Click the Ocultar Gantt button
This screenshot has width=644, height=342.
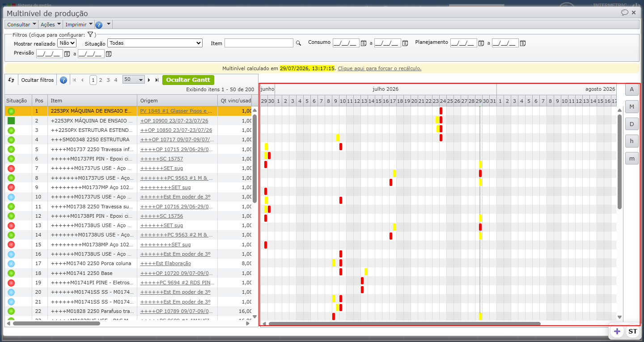coord(188,80)
